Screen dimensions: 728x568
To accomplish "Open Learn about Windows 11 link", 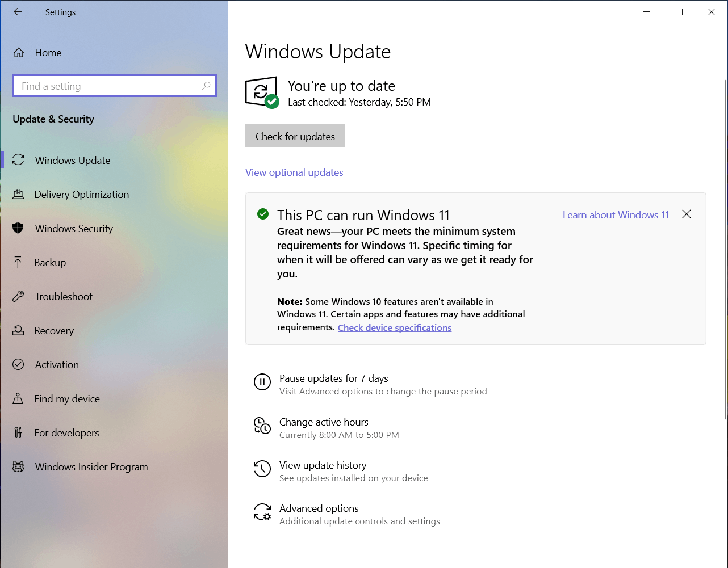I will pyautogui.click(x=616, y=215).
